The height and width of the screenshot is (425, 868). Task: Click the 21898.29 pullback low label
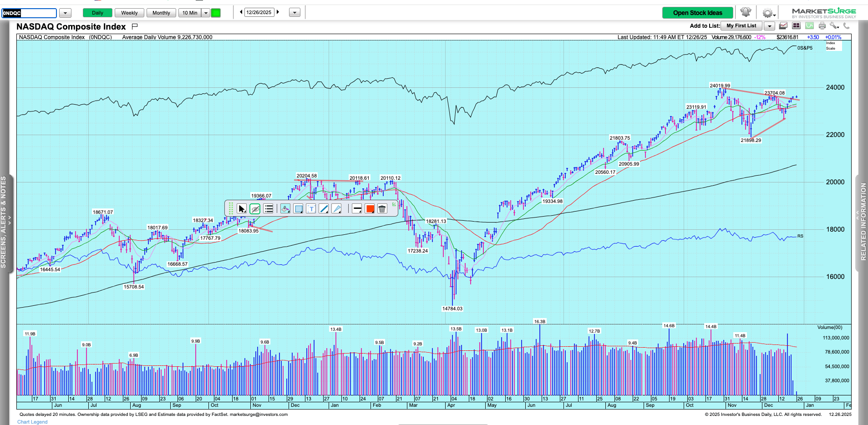pos(751,140)
